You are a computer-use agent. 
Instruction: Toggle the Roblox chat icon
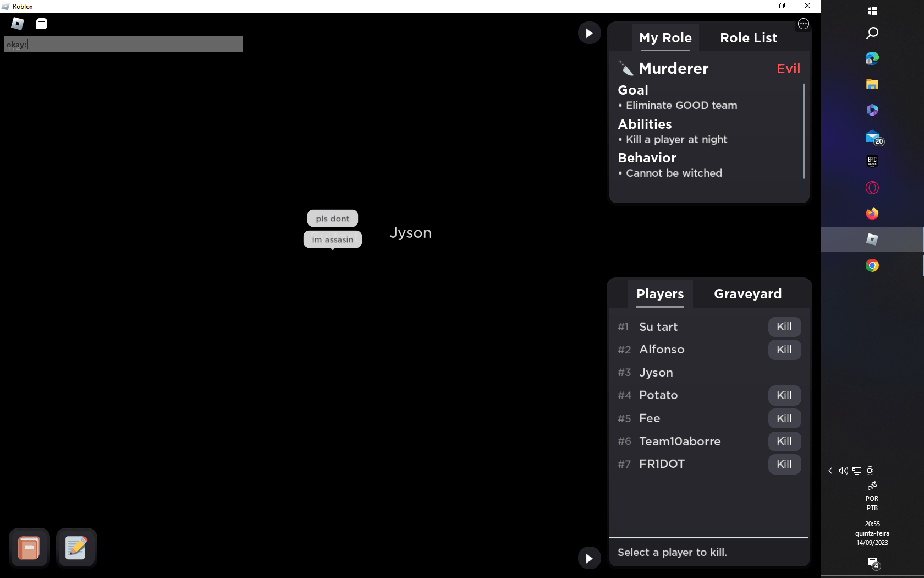tap(42, 24)
